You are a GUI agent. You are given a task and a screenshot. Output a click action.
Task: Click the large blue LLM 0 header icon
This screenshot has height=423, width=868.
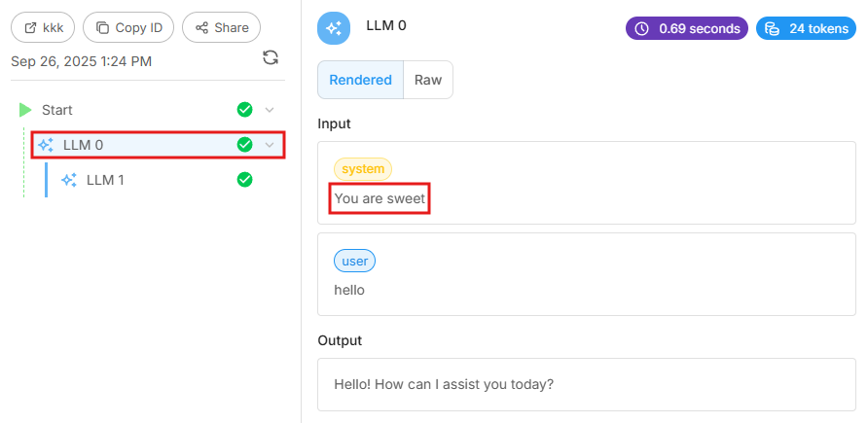tap(334, 27)
